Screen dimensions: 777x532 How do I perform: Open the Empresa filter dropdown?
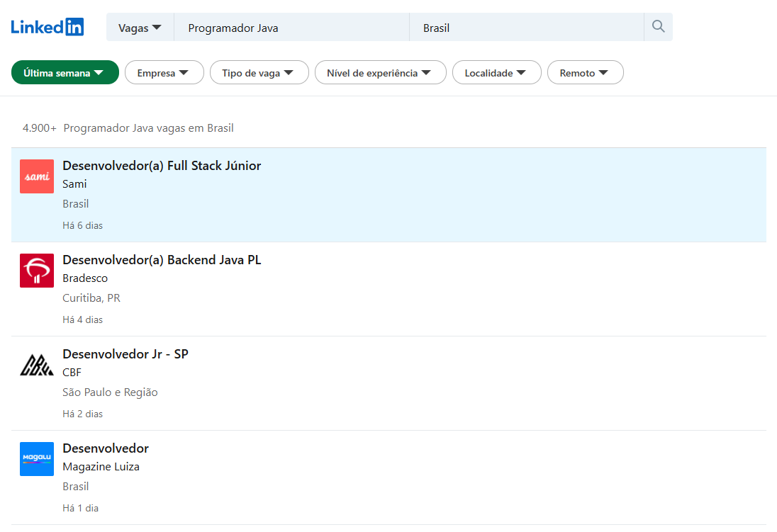pyautogui.click(x=164, y=73)
